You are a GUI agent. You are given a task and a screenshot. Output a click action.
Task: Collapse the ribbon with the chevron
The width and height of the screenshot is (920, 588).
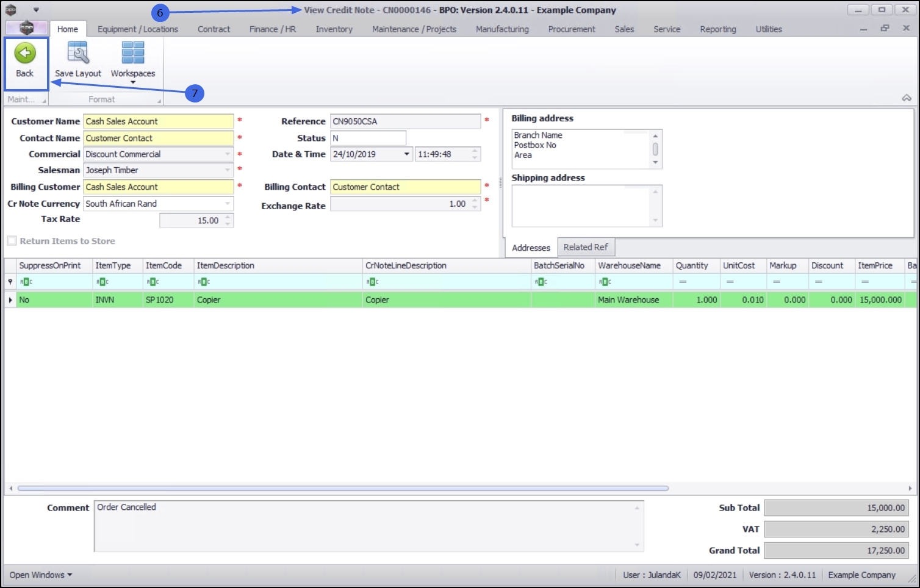pyautogui.click(x=907, y=98)
